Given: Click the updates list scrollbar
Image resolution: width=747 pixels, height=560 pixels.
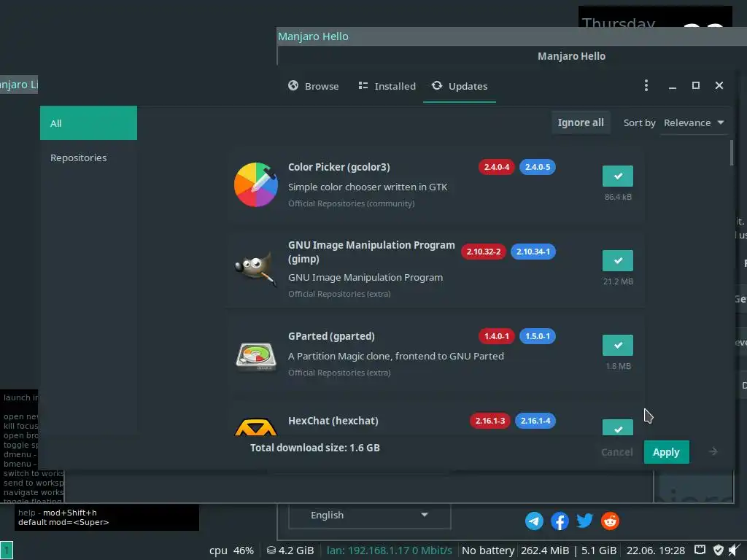Looking at the screenshot, I should coord(732,153).
